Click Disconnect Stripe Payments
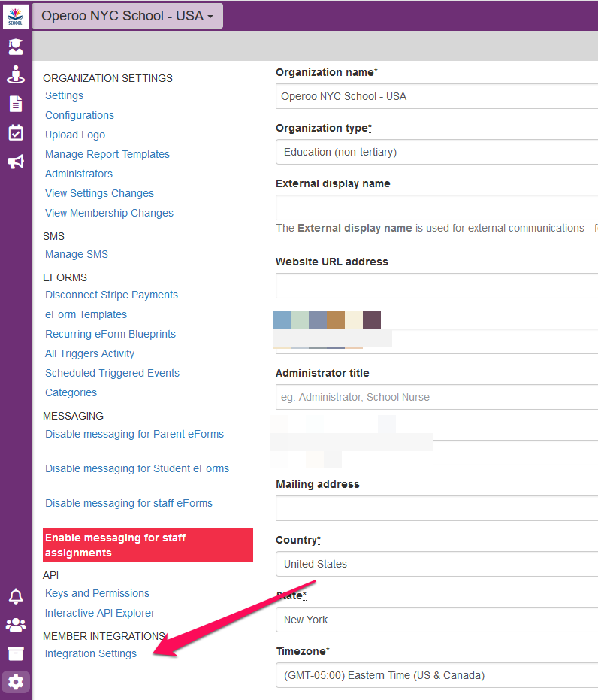The height and width of the screenshot is (700, 598). [x=111, y=295]
